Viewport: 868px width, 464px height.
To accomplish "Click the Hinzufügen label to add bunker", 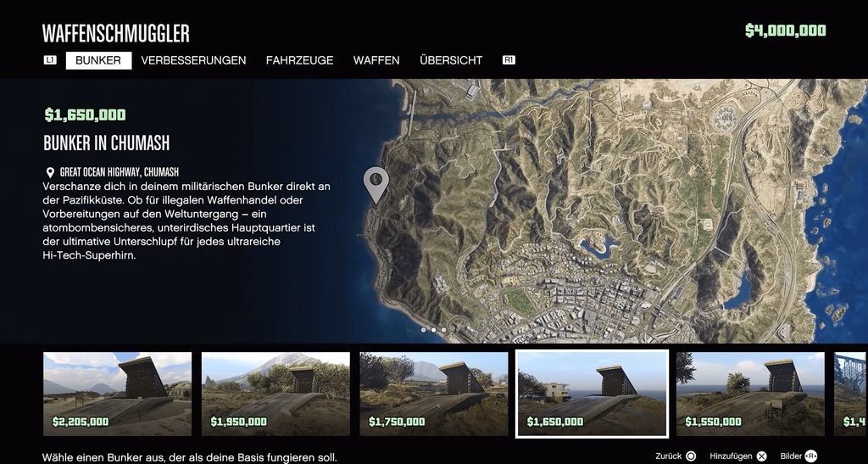I will [731, 456].
